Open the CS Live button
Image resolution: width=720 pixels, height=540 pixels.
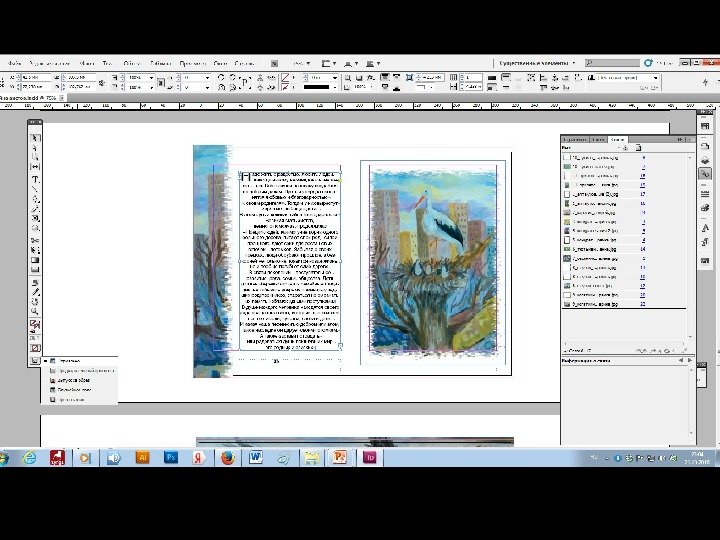coord(658,63)
